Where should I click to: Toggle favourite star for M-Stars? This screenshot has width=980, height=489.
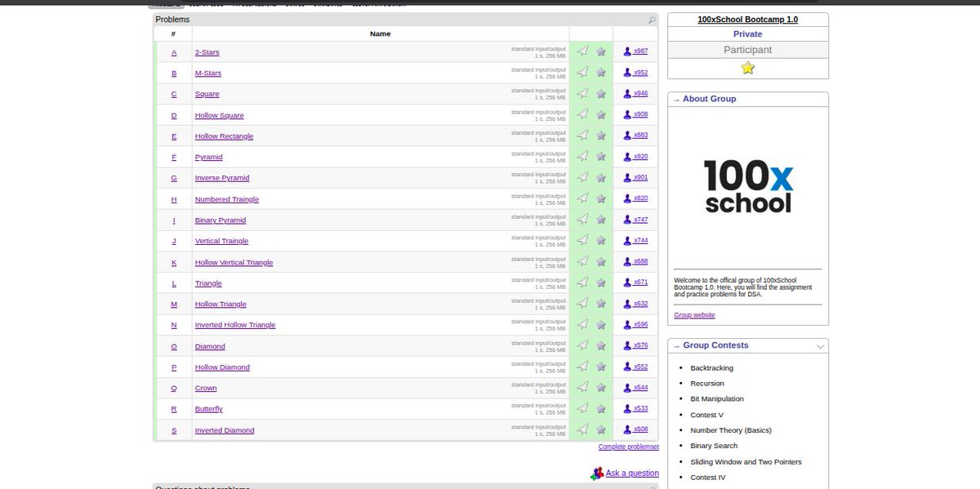[x=601, y=73]
